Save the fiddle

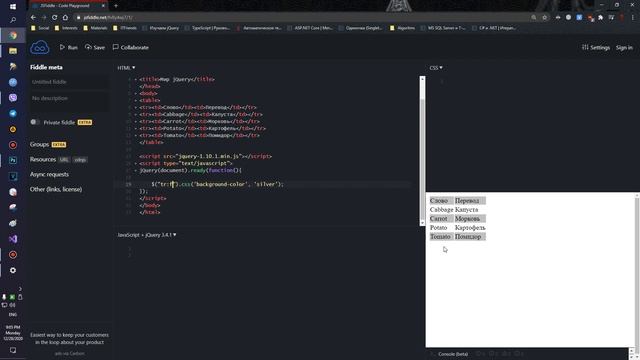click(x=95, y=47)
